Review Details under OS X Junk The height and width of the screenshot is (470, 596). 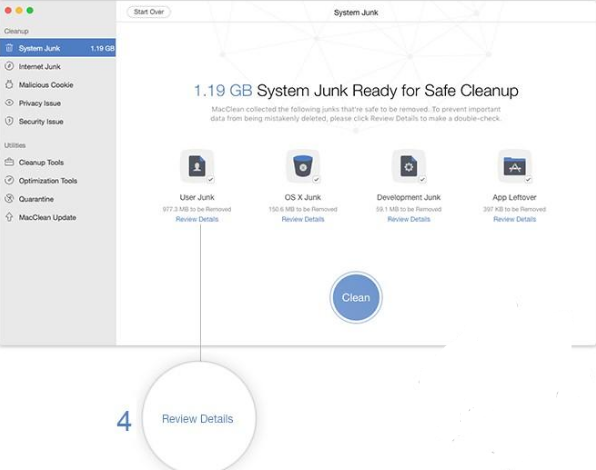click(x=303, y=219)
